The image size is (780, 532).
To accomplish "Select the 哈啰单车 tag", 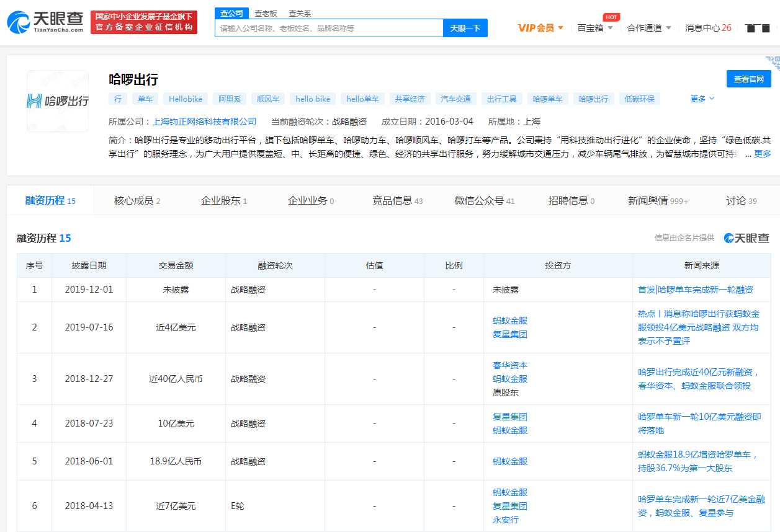I will [548, 99].
